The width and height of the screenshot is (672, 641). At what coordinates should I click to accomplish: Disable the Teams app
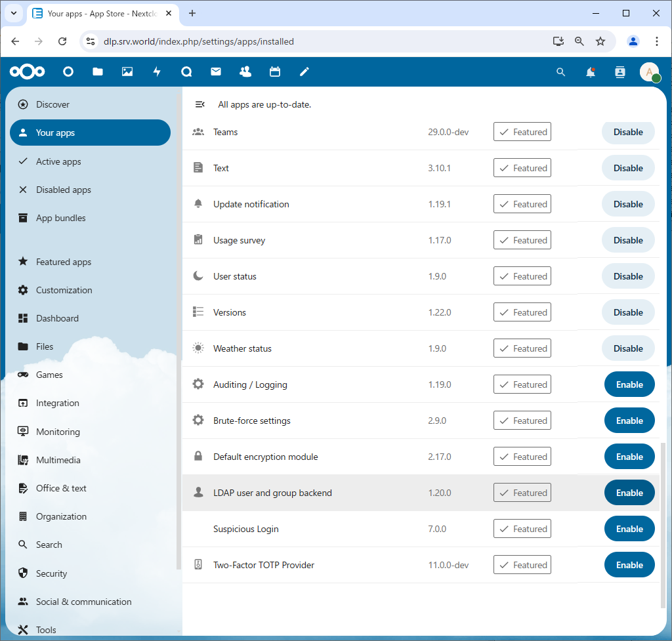coord(628,132)
